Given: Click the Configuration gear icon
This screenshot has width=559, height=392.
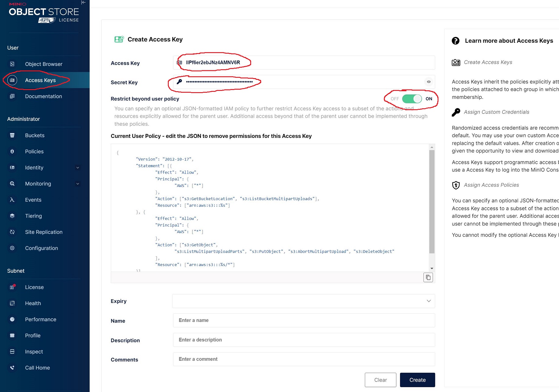Looking at the screenshot, I should (12, 248).
